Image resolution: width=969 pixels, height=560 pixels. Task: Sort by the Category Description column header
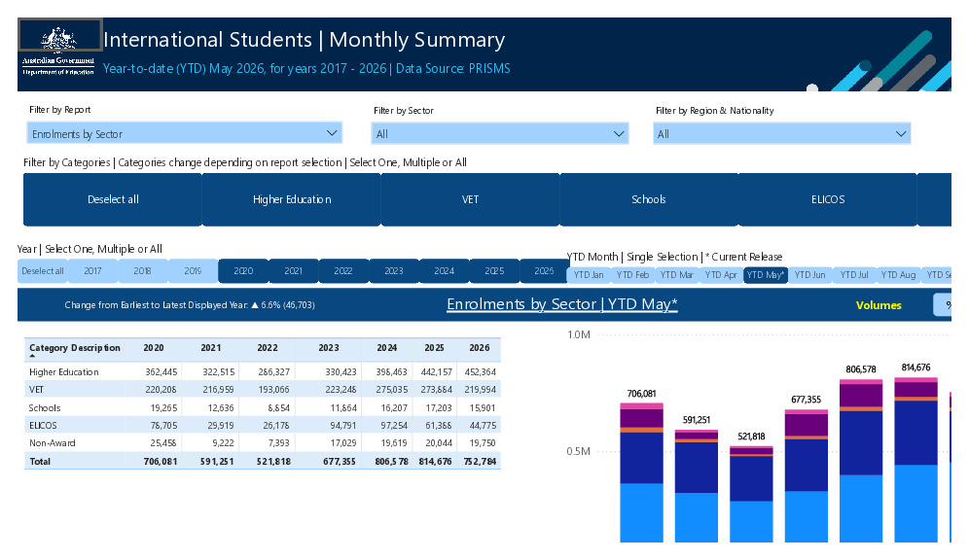[75, 348]
